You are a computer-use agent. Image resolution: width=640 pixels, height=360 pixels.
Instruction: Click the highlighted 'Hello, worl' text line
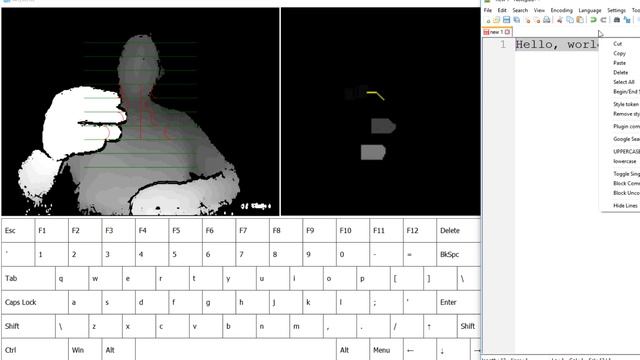coord(557,44)
